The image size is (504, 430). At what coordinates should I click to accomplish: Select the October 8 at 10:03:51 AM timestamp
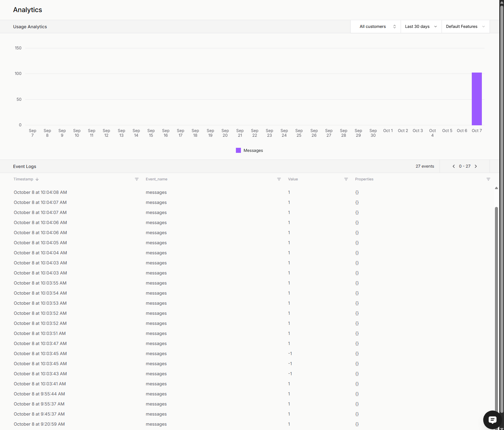click(40, 334)
